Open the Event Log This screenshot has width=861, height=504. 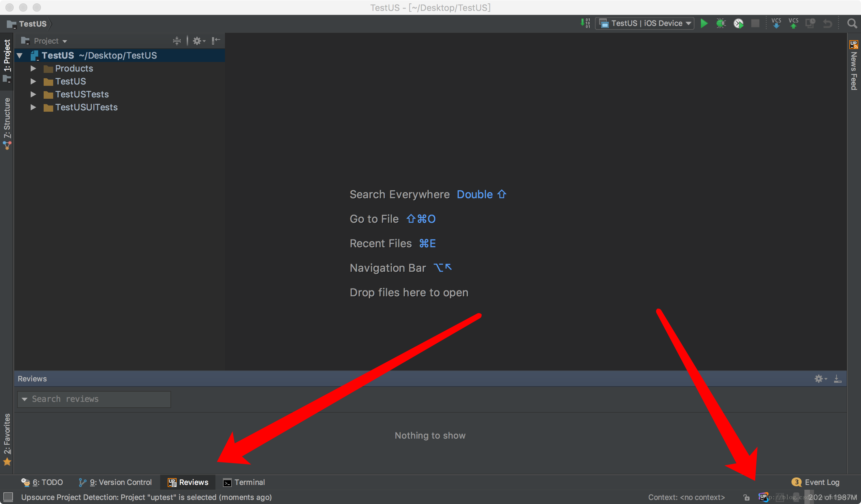pyautogui.click(x=815, y=482)
